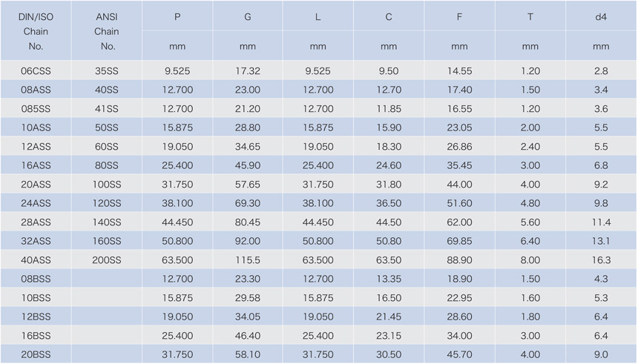Click the d4 column header
This screenshot has width=638, height=364.
(x=601, y=17)
